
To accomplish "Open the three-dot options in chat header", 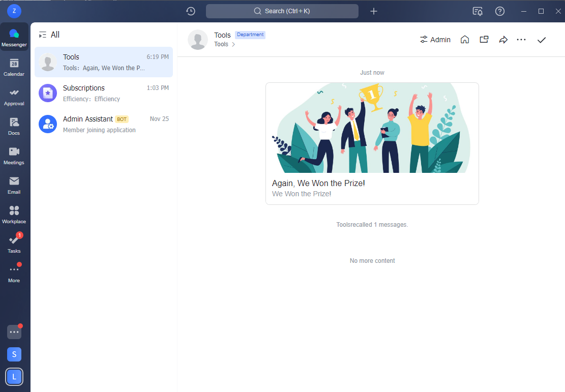I will point(521,40).
